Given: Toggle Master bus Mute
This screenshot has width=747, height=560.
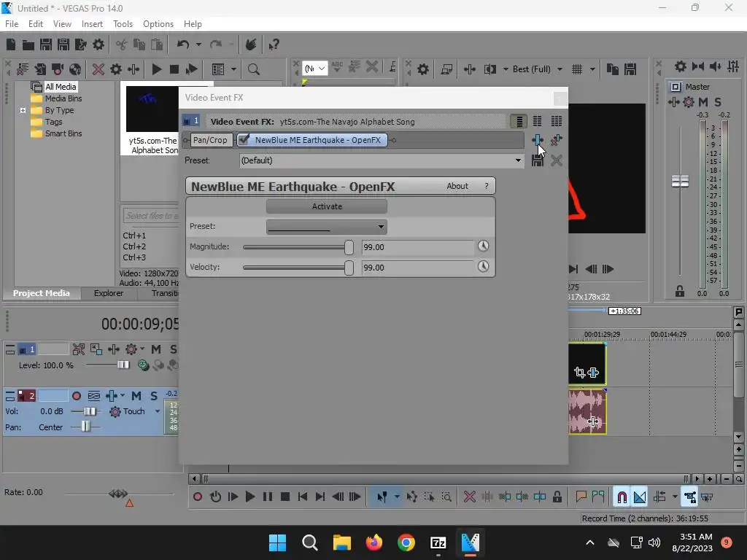Looking at the screenshot, I should click(x=703, y=102).
